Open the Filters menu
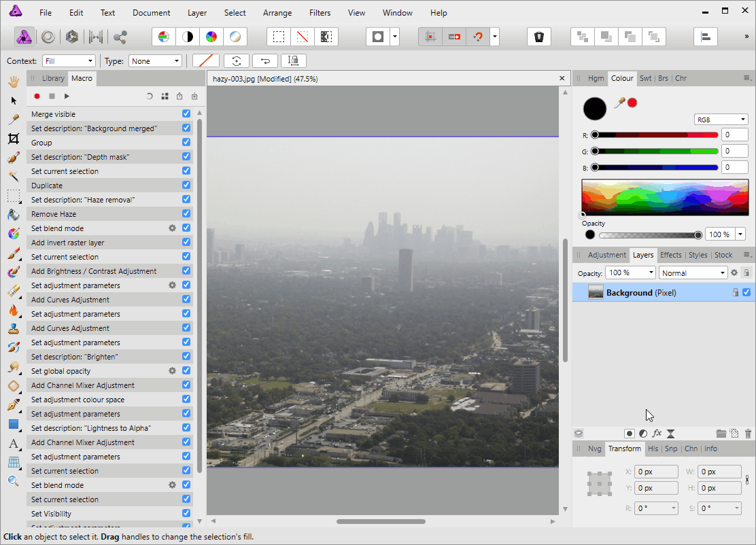This screenshot has height=545, width=756. coord(320,13)
